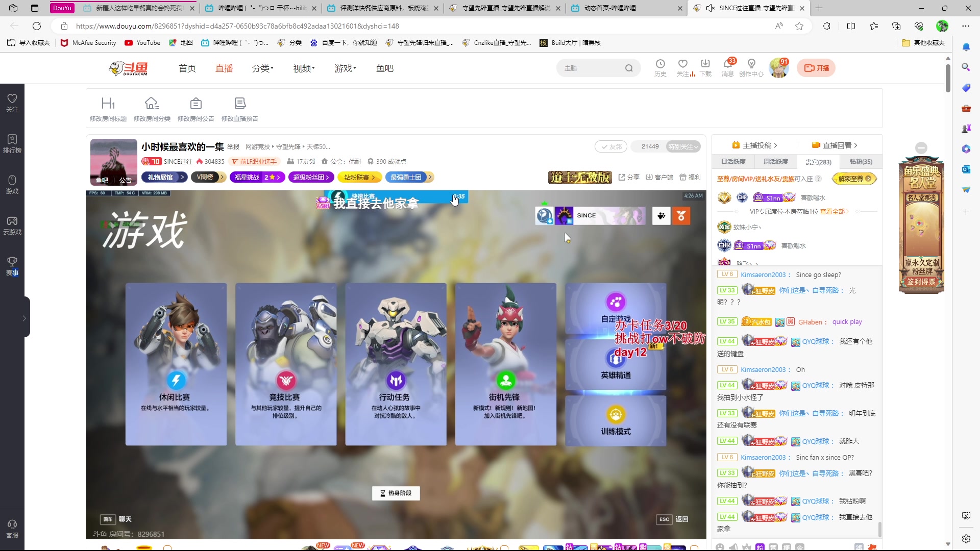Image resolution: width=980 pixels, height=551 pixels.
Task: Go to 鱼吧 in navigation
Action: point(385,68)
